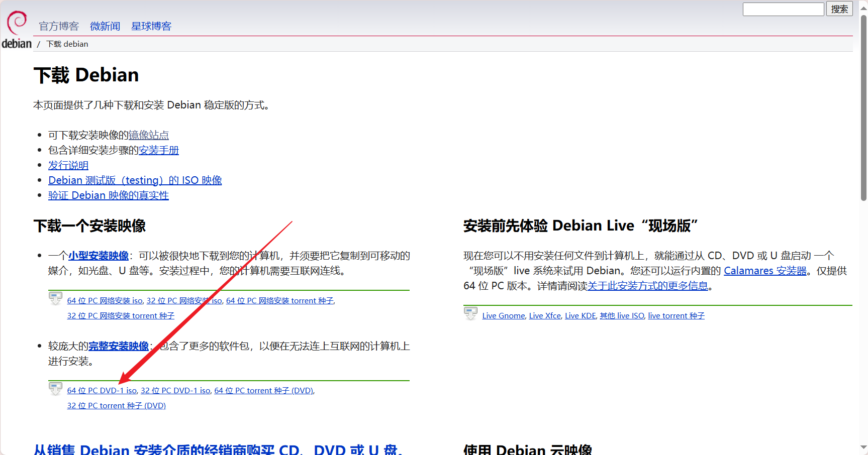
Task: Click download icon beside Live Gnome
Action: (470, 313)
